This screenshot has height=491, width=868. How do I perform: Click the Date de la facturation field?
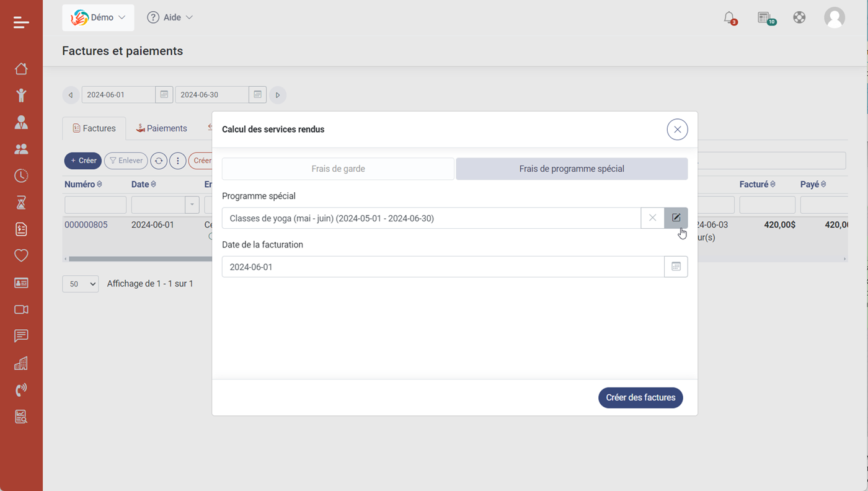tap(443, 267)
